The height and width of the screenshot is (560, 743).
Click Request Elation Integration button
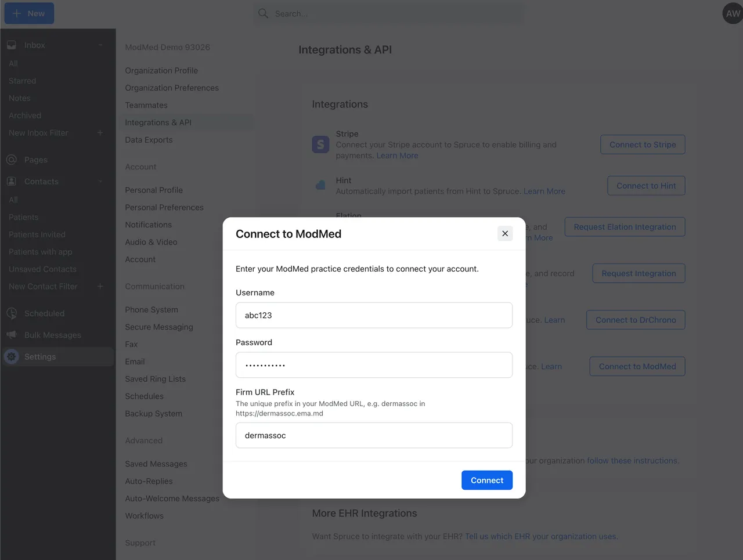[x=625, y=227]
